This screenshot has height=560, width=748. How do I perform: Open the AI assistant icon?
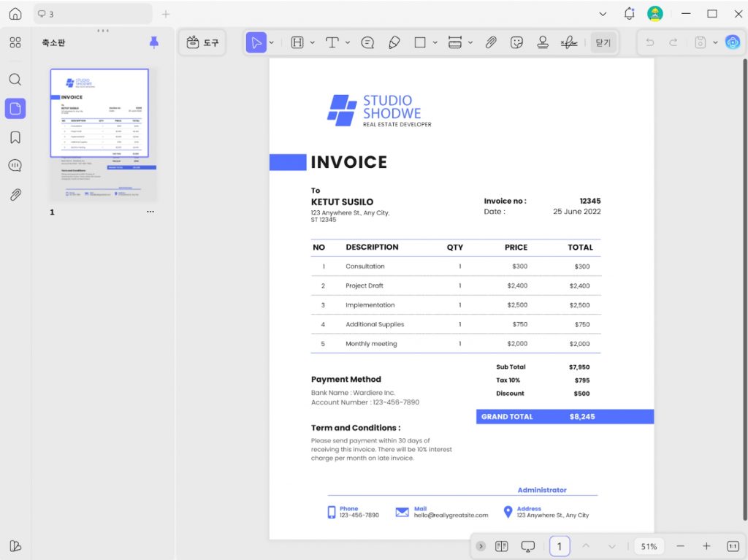point(733,42)
